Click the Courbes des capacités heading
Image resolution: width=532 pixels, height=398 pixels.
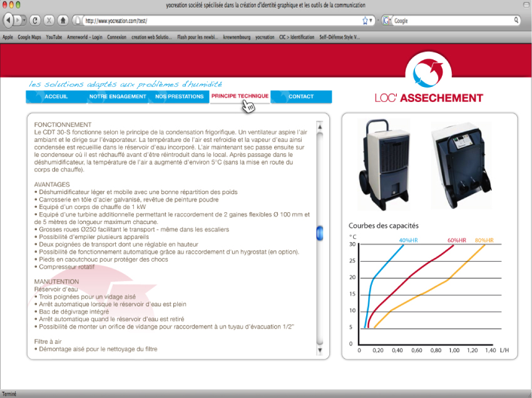[384, 226]
